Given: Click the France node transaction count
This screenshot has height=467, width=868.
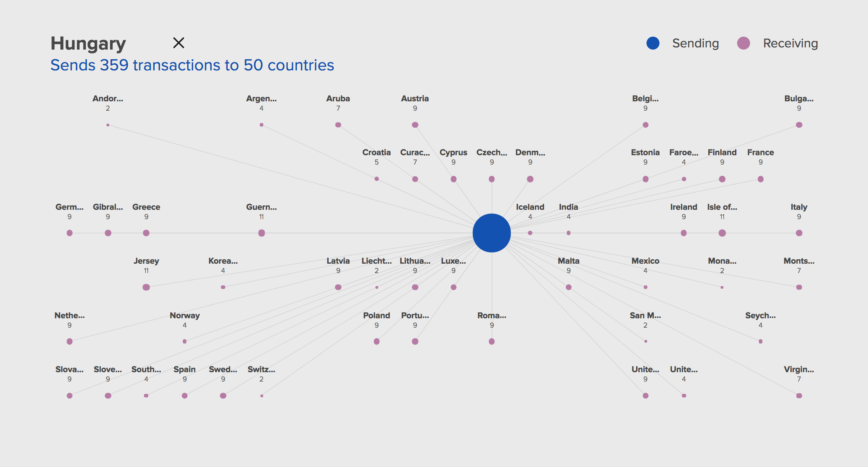Looking at the screenshot, I should point(761,162).
